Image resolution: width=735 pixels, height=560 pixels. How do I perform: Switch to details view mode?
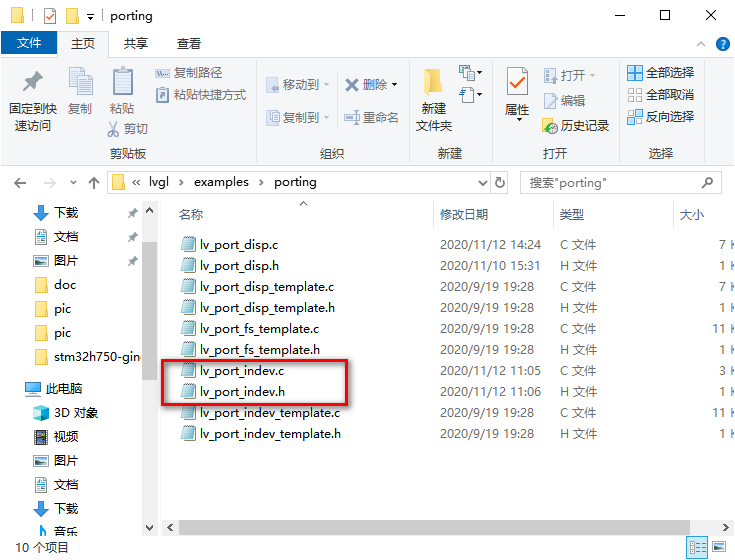[699, 547]
